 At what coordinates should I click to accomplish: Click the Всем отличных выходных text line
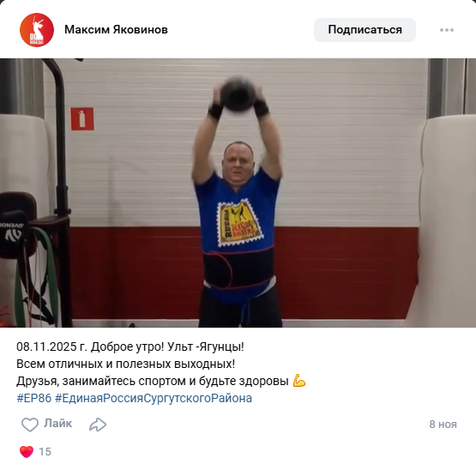point(126,364)
